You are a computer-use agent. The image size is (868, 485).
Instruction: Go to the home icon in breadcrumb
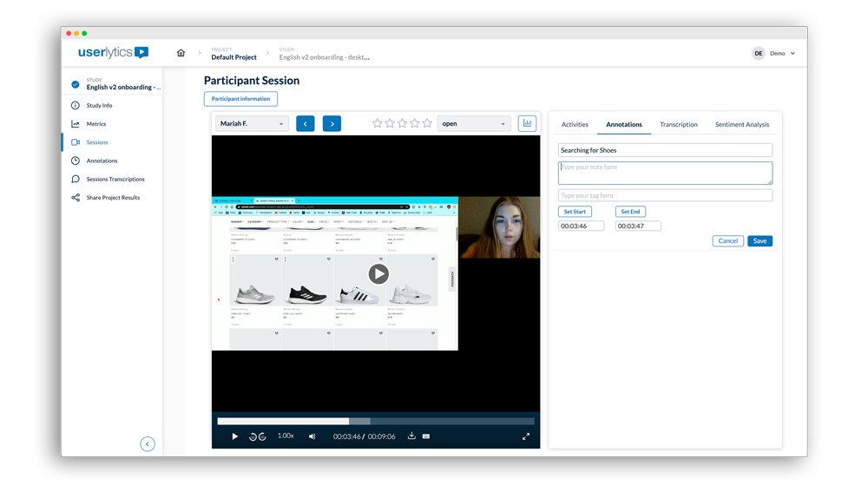click(181, 53)
